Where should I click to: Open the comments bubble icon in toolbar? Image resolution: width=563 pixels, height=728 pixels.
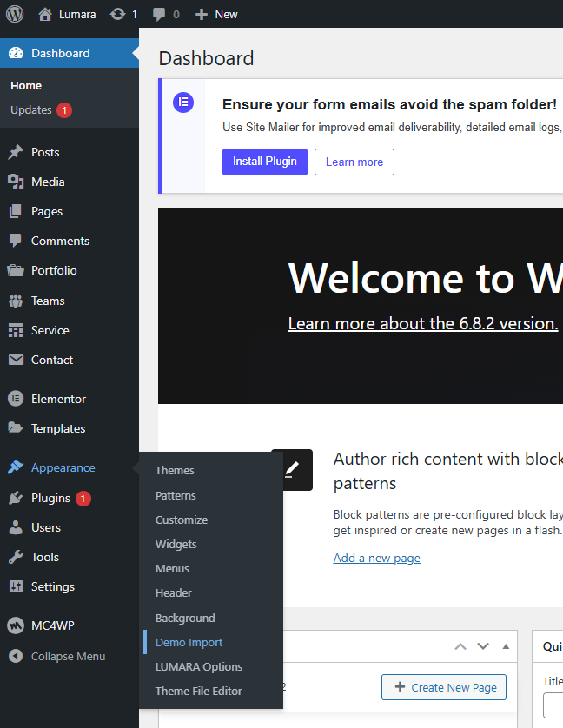(x=160, y=14)
